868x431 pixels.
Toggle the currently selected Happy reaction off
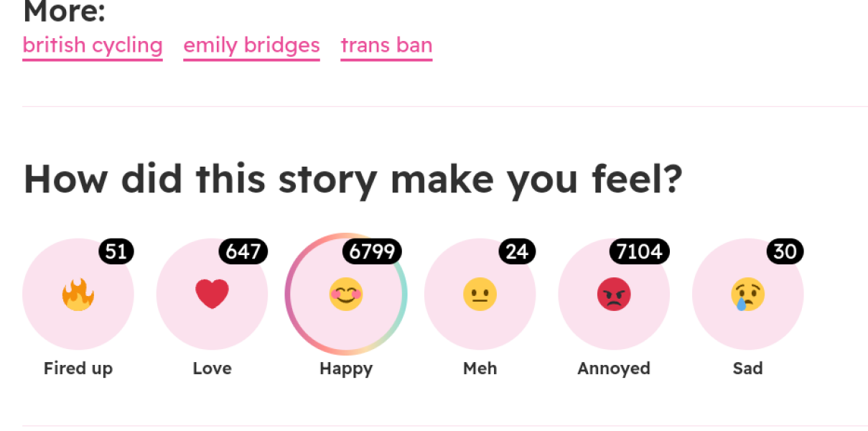pyautogui.click(x=346, y=294)
